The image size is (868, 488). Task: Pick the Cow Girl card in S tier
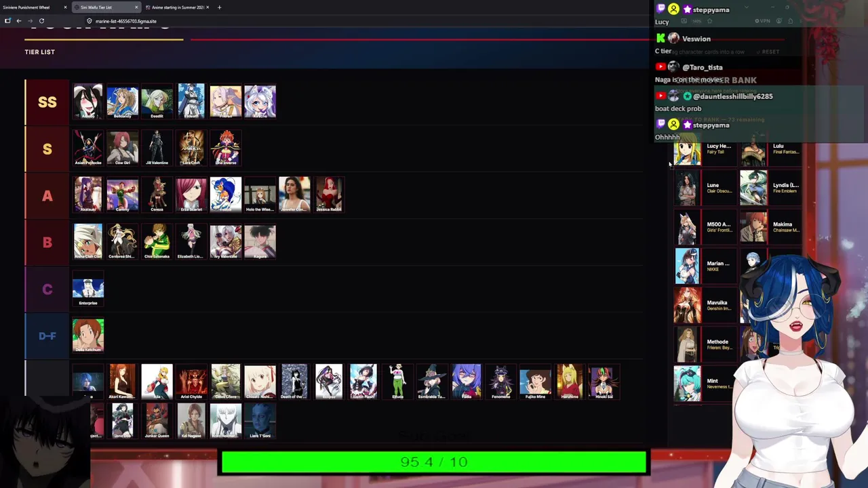[123, 148]
